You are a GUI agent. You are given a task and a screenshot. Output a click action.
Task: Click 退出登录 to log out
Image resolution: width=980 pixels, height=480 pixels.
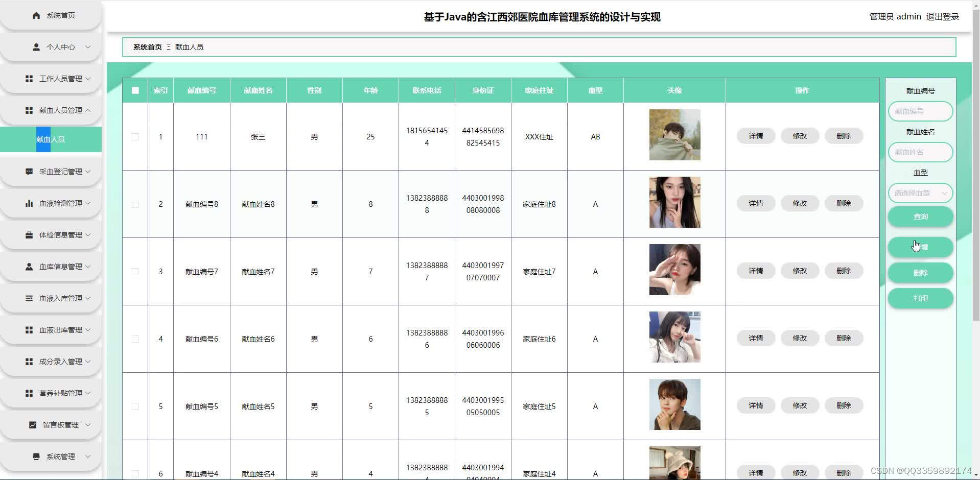[942, 16]
